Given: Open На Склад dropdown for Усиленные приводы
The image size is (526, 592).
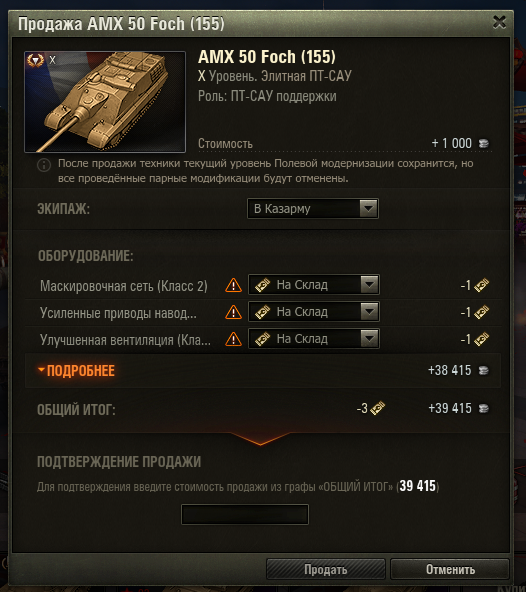Looking at the screenshot, I should (314, 311).
